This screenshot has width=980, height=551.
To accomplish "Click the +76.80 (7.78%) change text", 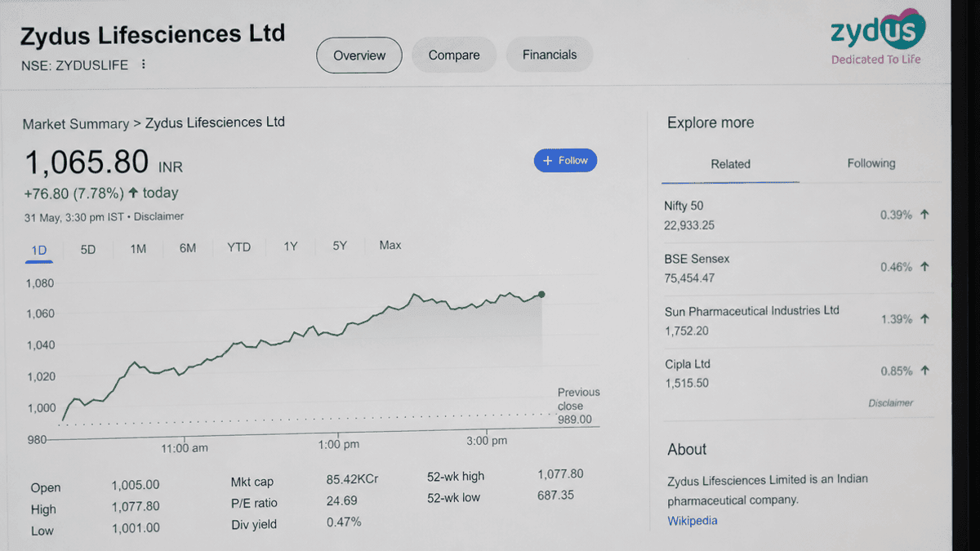I will coord(74,193).
